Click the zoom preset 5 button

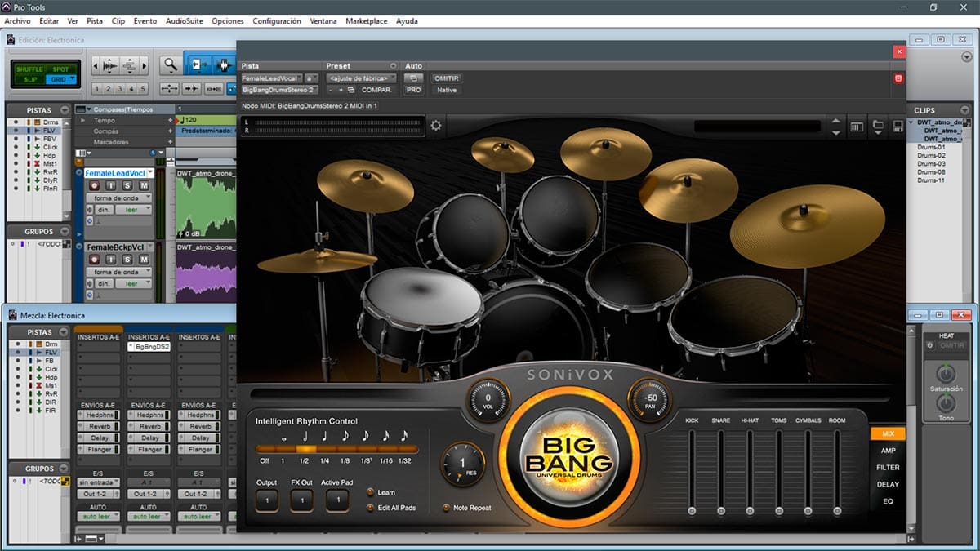click(144, 89)
